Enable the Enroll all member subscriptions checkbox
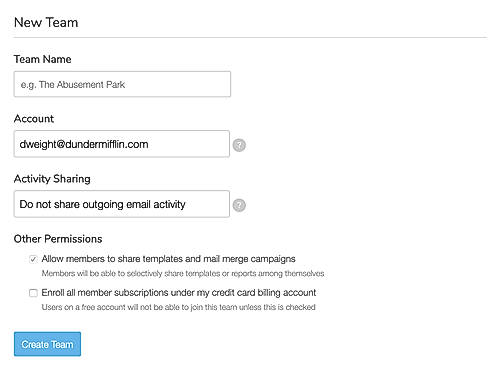 tap(33, 293)
